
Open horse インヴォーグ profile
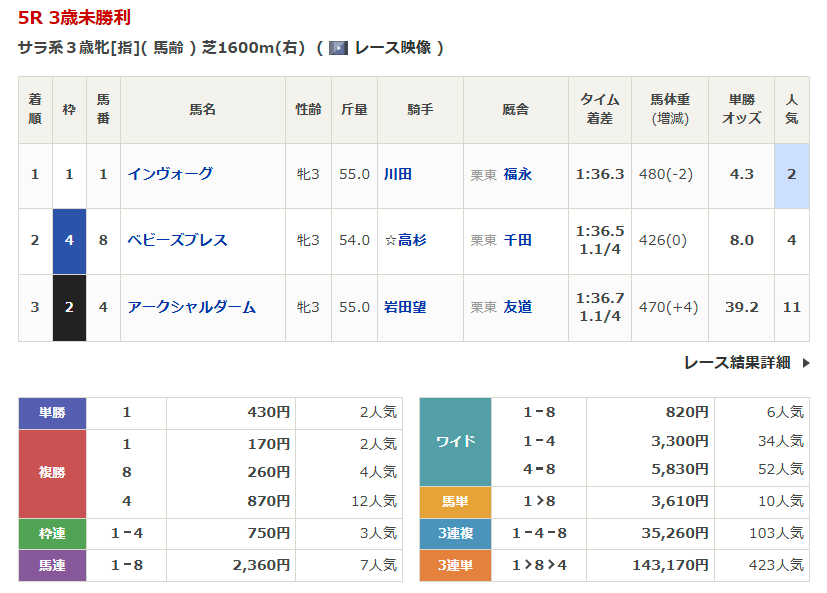pyautogui.click(x=170, y=174)
